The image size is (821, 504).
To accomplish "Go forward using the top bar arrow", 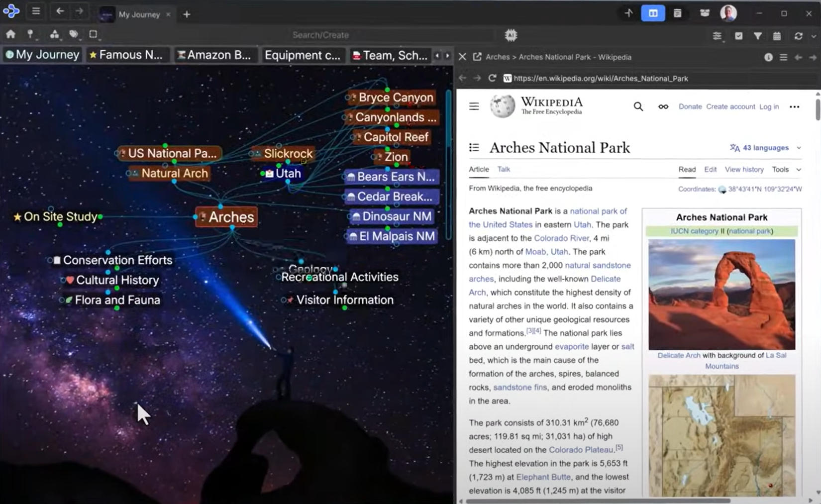I will pyautogui.click(x=79, y=11).
